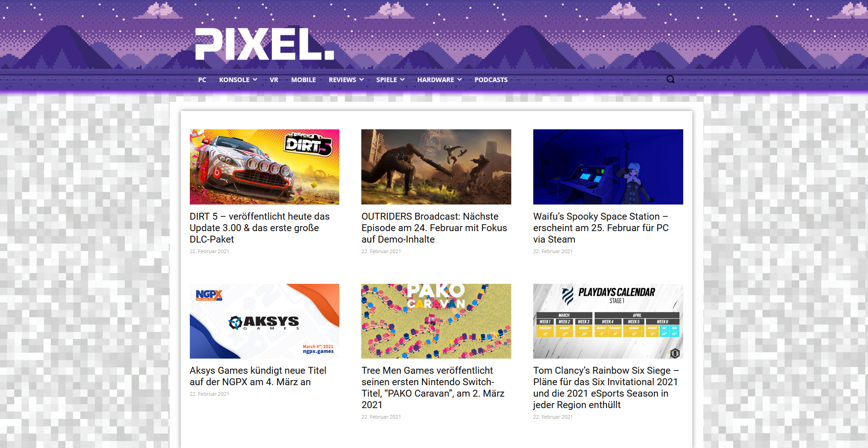
Task: Read the DIRT 5 Update 3.00 headline
Action: (x=260, y=228)
